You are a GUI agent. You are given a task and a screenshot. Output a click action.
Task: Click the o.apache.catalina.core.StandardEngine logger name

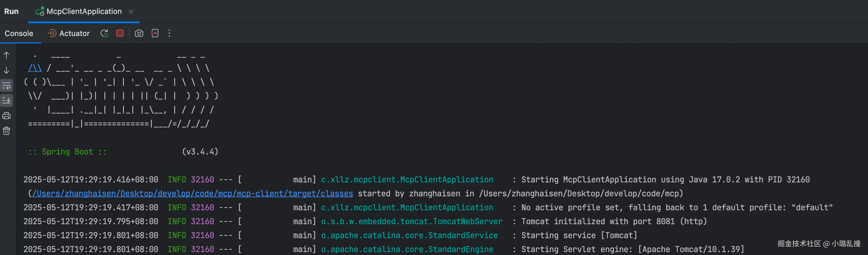point(407,249)
